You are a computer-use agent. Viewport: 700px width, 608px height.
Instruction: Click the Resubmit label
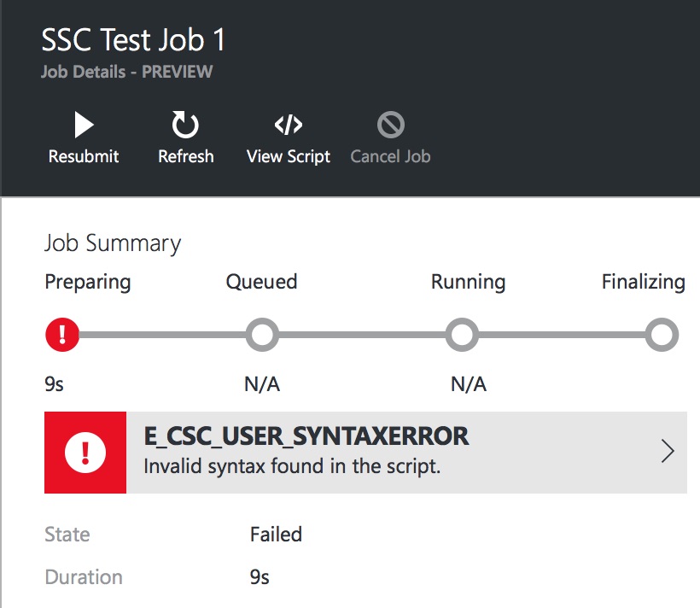(84, 156)
